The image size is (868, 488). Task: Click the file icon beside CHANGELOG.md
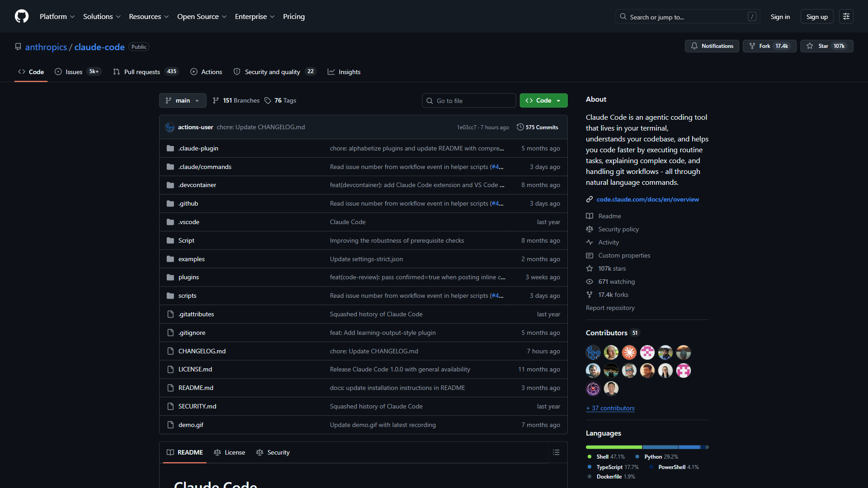pyautogui.click(x=170, y=351)
